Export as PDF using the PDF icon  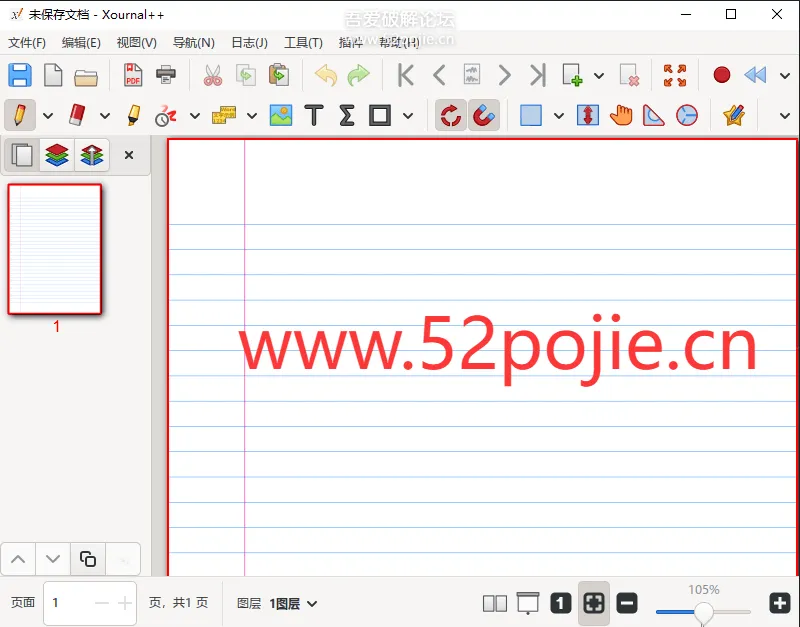point(133,75)
